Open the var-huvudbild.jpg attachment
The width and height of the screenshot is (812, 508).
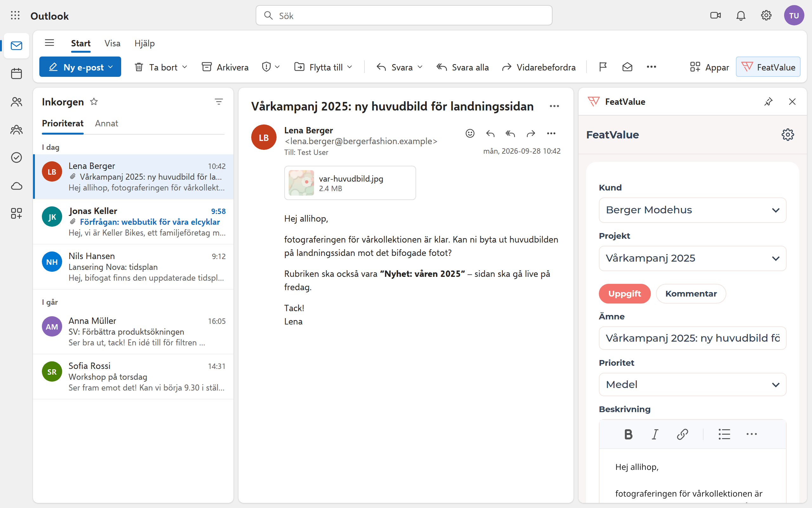click(350, 183)
